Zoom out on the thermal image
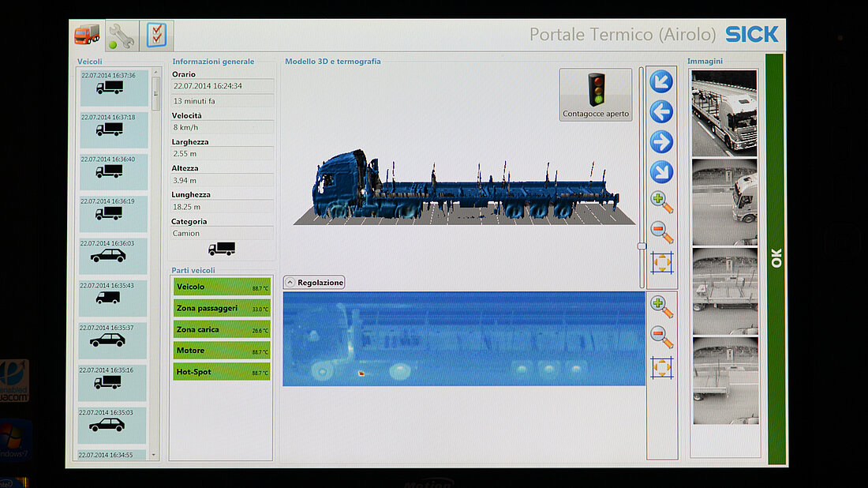The width and height of the screenshot is (868, 488). click(x=662, y=337)
